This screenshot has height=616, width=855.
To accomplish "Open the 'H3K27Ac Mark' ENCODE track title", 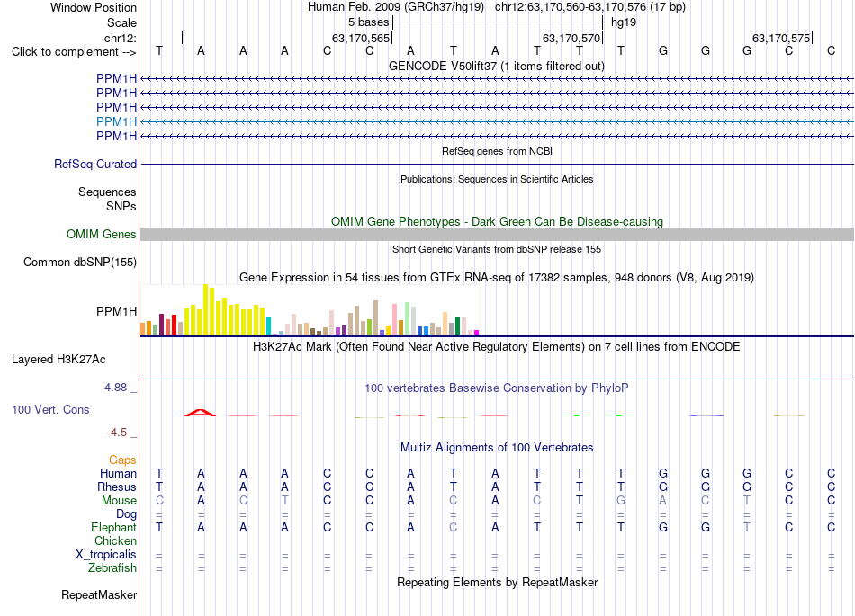I will pos(497,347).
